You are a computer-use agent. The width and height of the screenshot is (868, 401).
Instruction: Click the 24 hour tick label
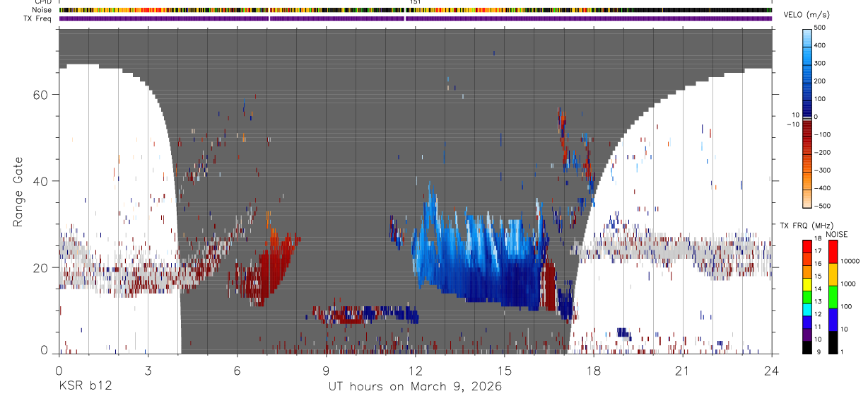click(x=772, y=371)
